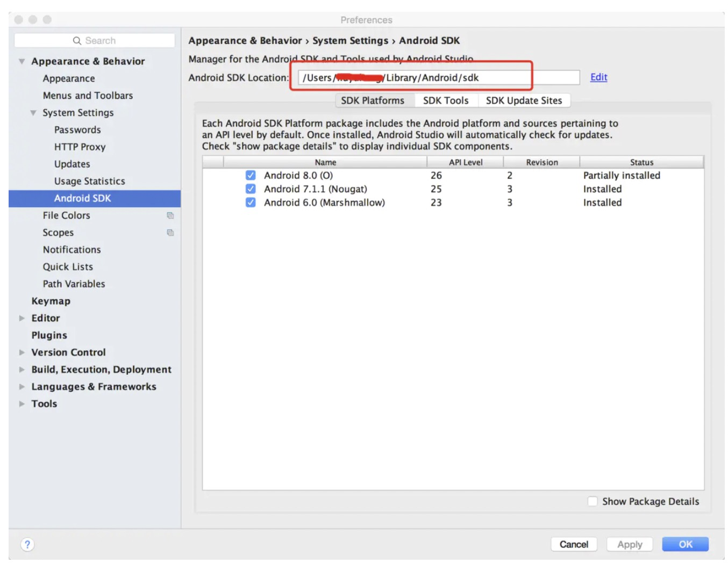Expand the Version Control section arrow

22,352
